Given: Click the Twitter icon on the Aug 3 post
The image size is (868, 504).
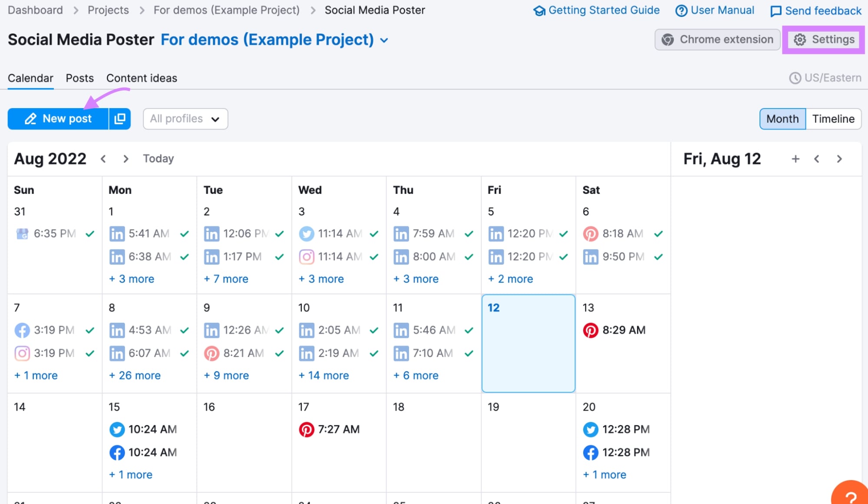Looking at the screenshot, I should pyautogui.click(x=307, y=233).
